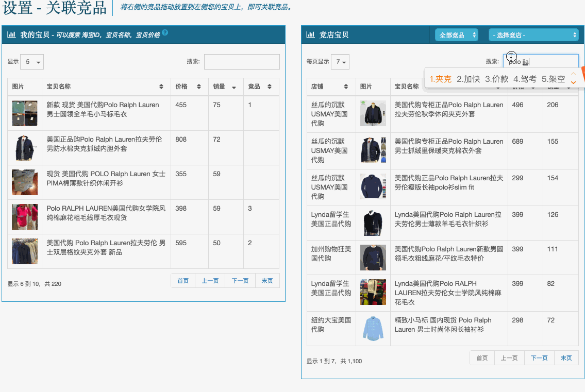
Task: Click thumbnail of 男士薄款羊毛毛衣针织衫 competitor item
Action: (x=373, y=223)
